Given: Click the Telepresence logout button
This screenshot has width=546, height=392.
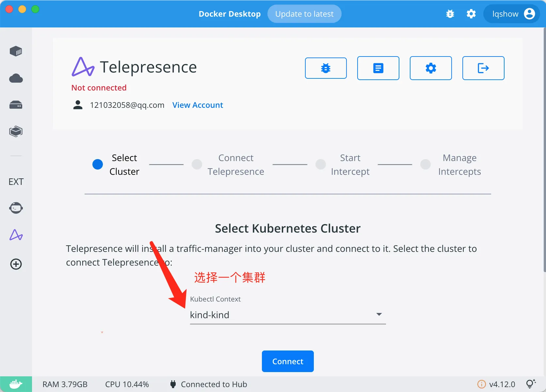Looking at the screenshot, I should [x=483, y=68].
